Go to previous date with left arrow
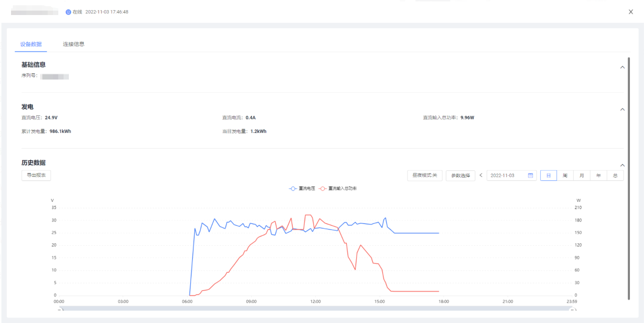The image size is (644, 323). tap(481, 175)
